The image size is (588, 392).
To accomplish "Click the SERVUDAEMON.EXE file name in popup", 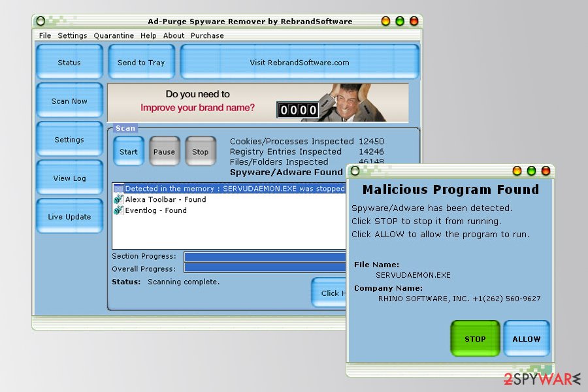I will (x=413, y=275).
